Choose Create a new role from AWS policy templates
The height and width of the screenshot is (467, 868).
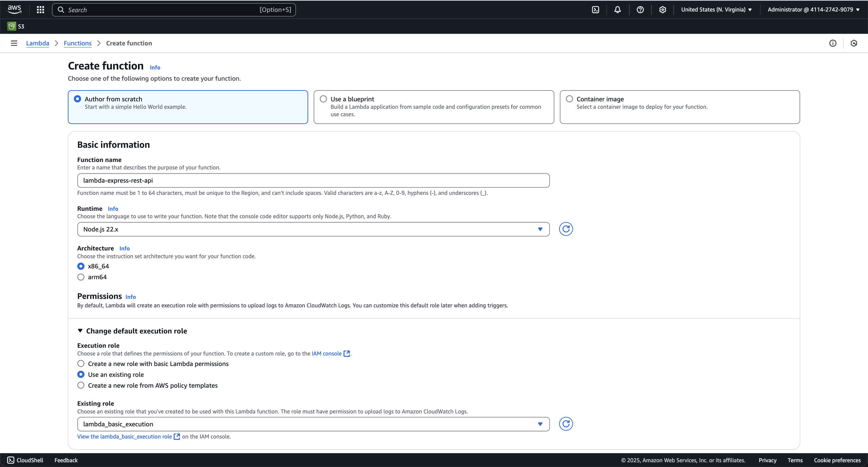[81, 385]
